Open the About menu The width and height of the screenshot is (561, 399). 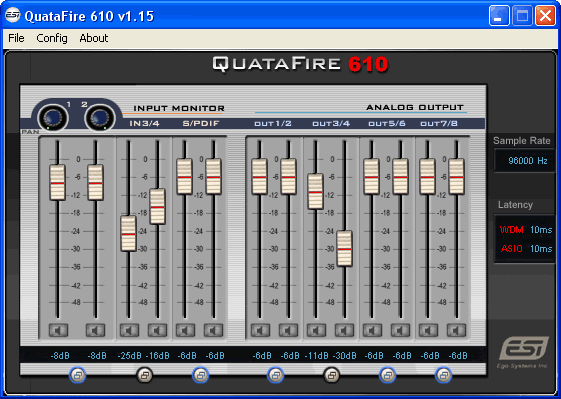[94, 38]
